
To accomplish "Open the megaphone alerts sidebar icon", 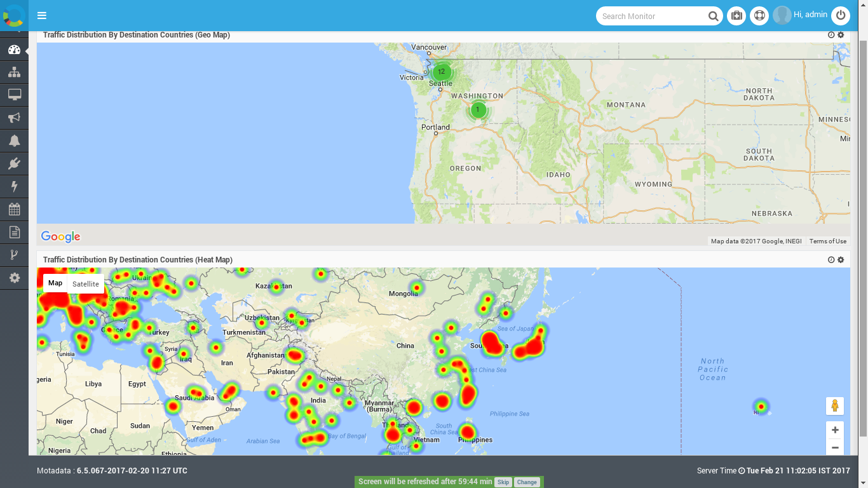I will [14, 118].
